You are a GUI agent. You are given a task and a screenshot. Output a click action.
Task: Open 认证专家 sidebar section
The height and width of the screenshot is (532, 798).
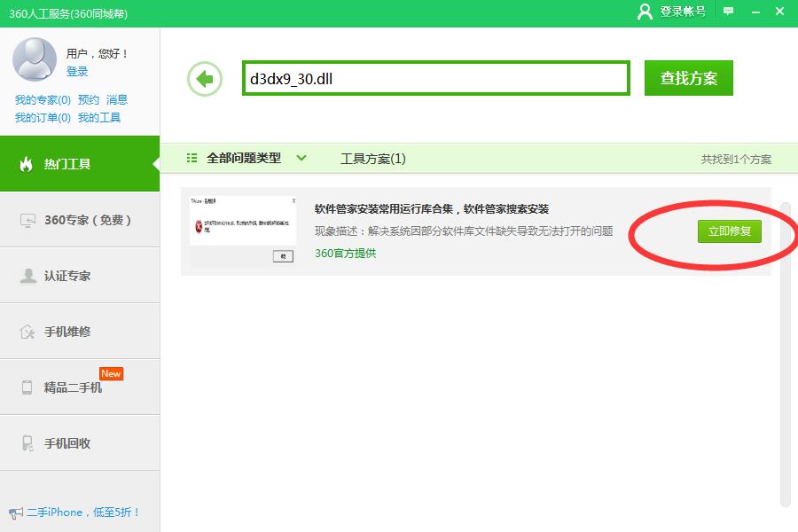80,276
